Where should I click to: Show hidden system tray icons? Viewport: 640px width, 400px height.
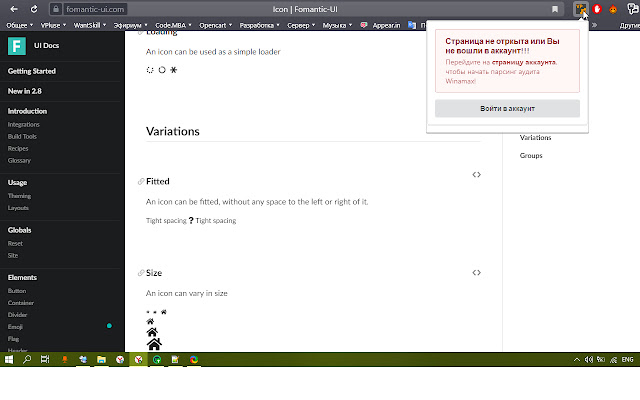(576, 360)
